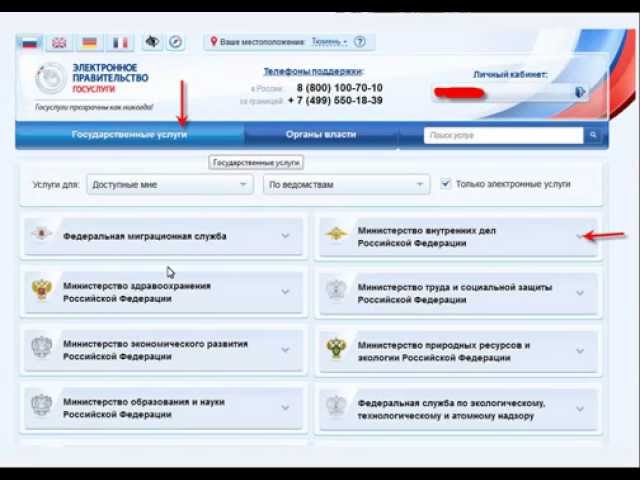Viewport: 640px width, 480px height.
Task: Change location via the Тюмень dropdown
Action: coord(329,42)
